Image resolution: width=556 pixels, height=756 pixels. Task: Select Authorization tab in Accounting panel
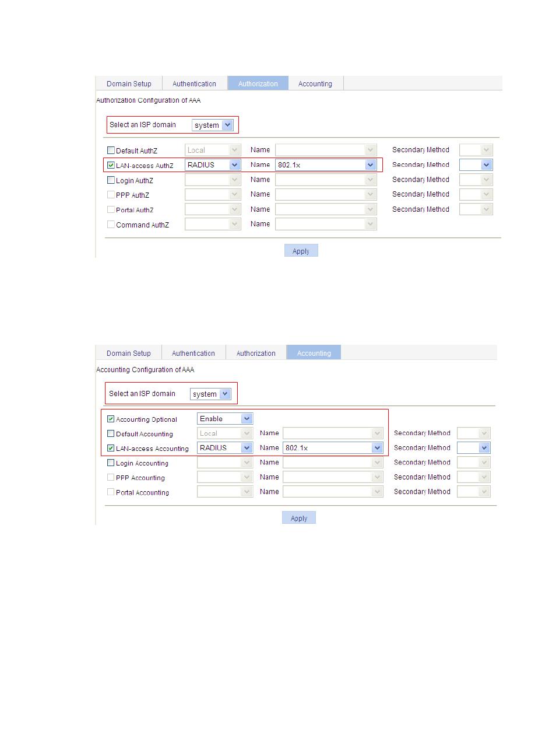[x=256, y=353]
